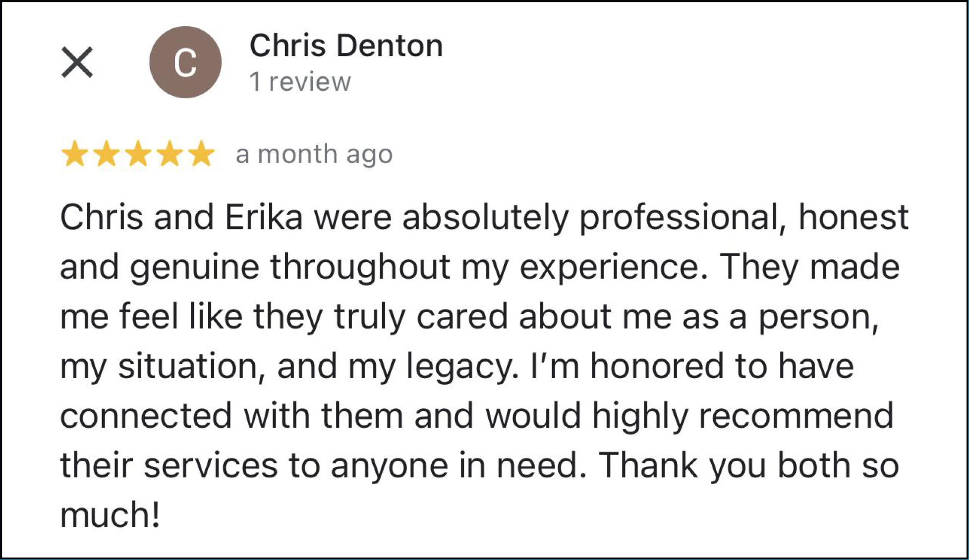Click the word 'legacy' in the review

(x=462, y=368)
